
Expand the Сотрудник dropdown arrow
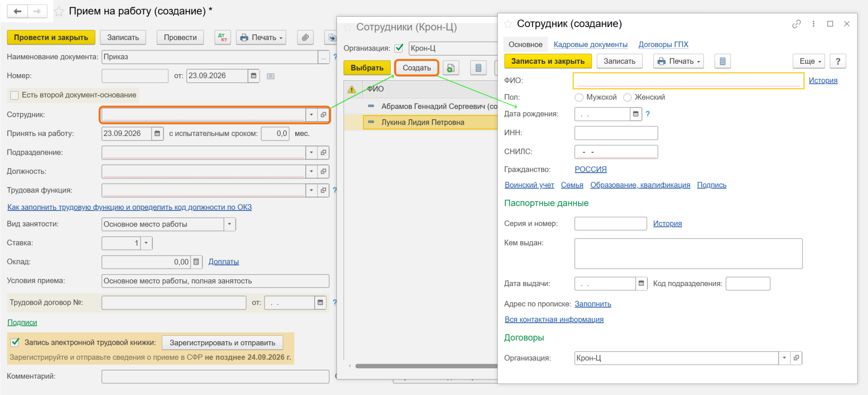point(311,115)
